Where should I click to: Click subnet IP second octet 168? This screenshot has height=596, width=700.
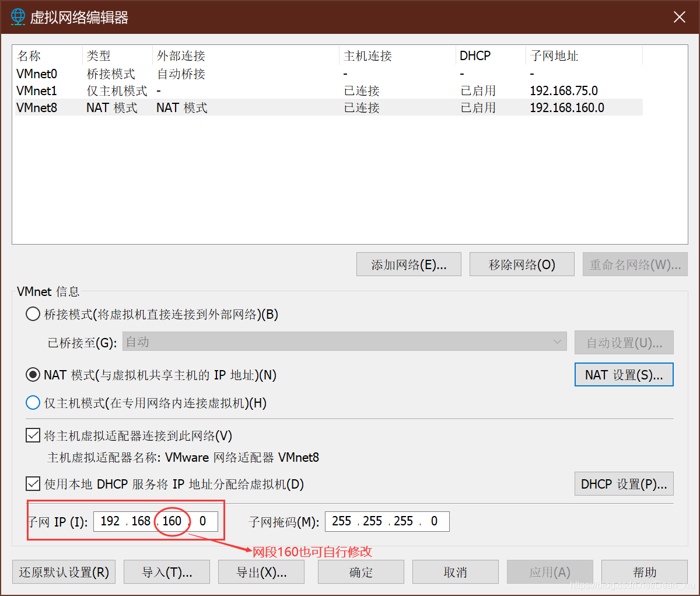point(141,521)
